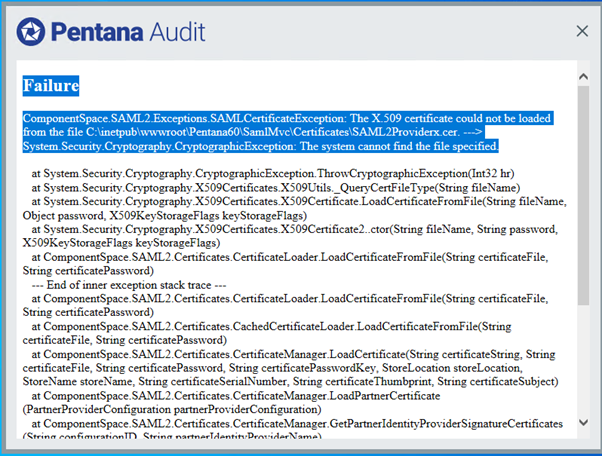Click the X509Certificate2..ctor stack line
The image size is (602, 456).
point(294,229)
